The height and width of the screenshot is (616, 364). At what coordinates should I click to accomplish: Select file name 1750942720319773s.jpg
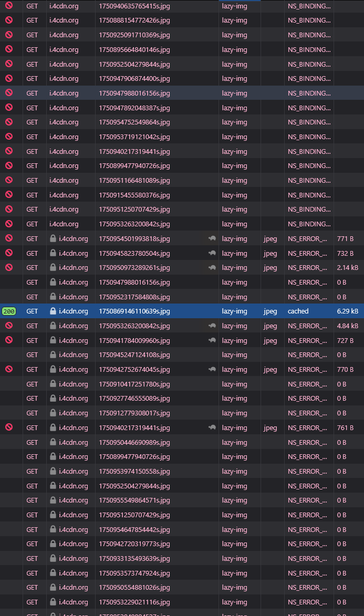(x=134, y=544)
